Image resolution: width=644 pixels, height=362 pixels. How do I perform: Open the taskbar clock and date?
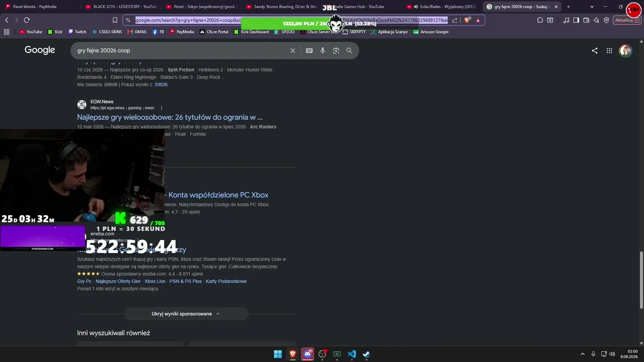tap(629, 354)
